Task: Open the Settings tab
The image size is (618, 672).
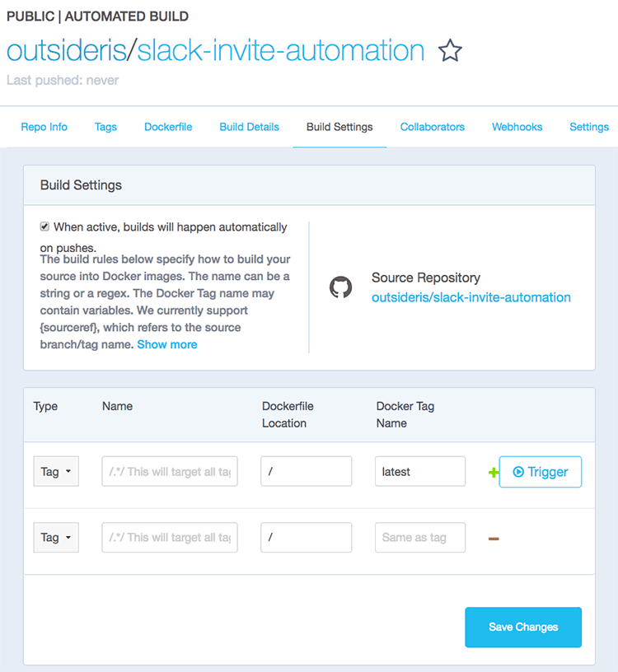Action: (589, 127)
